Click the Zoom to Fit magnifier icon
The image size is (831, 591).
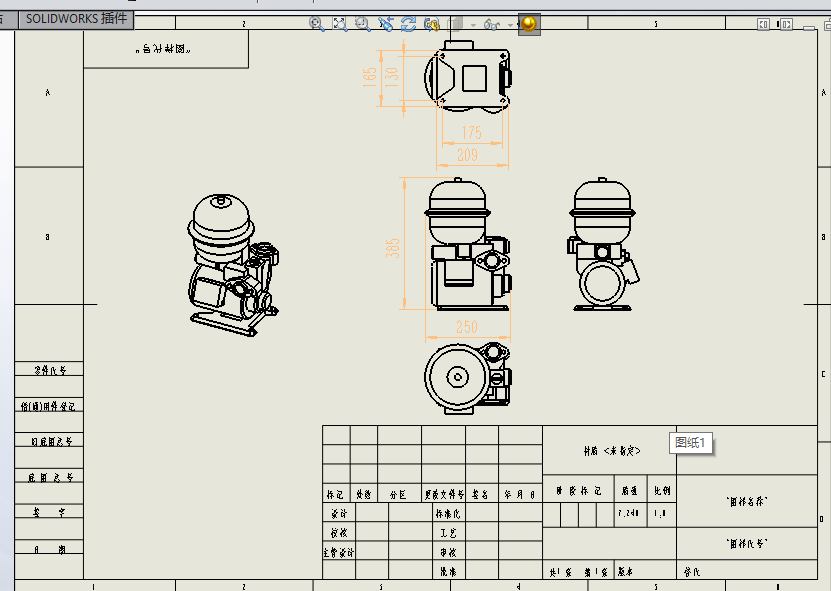coord(316,24)
